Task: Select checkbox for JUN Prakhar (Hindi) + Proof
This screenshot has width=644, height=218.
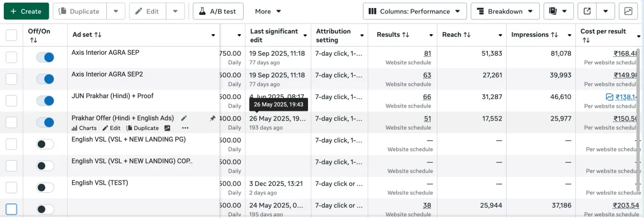Action: point(11,101)
